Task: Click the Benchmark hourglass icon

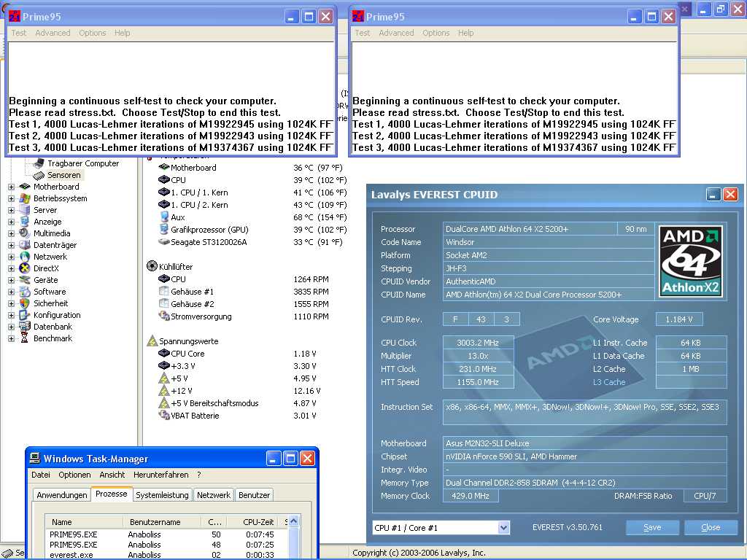Action: 24,338
